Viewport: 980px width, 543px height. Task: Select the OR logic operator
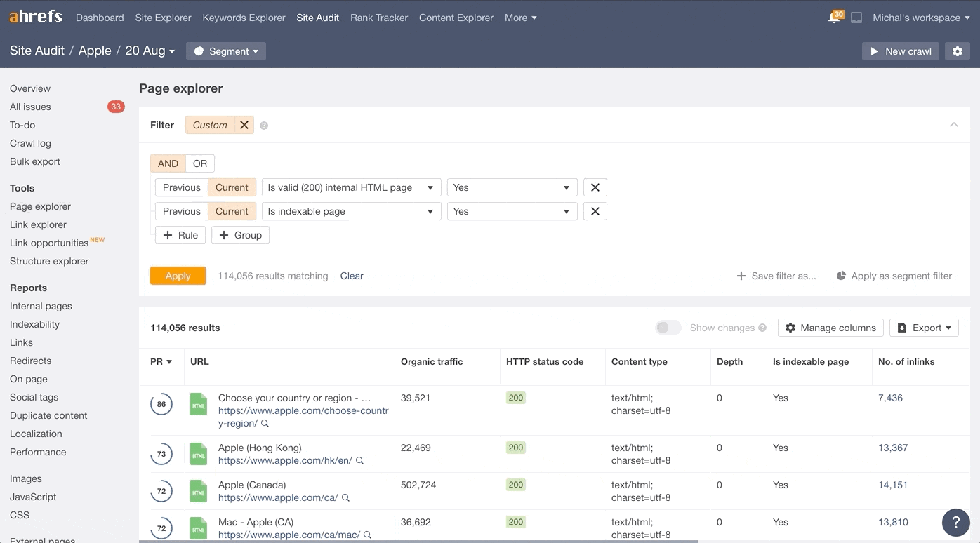[x=200, y=163]
